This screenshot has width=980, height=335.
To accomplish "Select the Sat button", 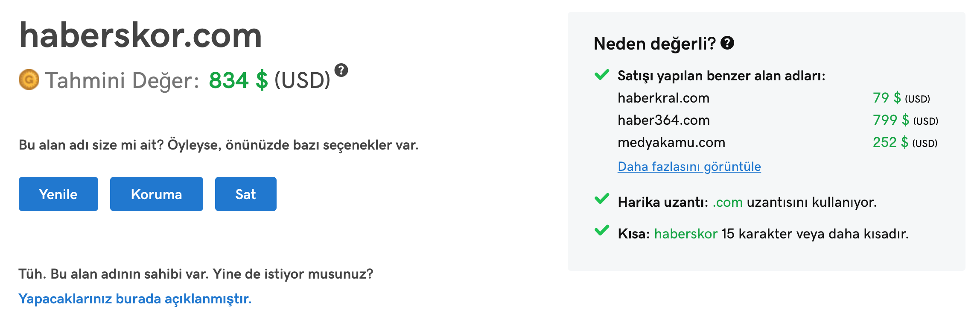I will coord(246,194).
